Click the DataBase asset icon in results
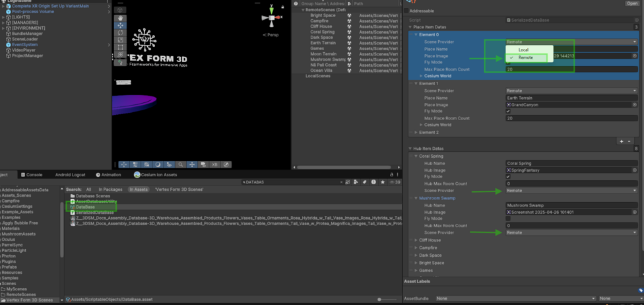This screenshot has width=644, height=305. click(x=73, y=207)
